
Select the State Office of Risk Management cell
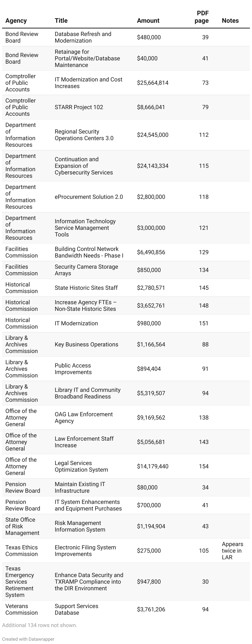click(22, 526)
